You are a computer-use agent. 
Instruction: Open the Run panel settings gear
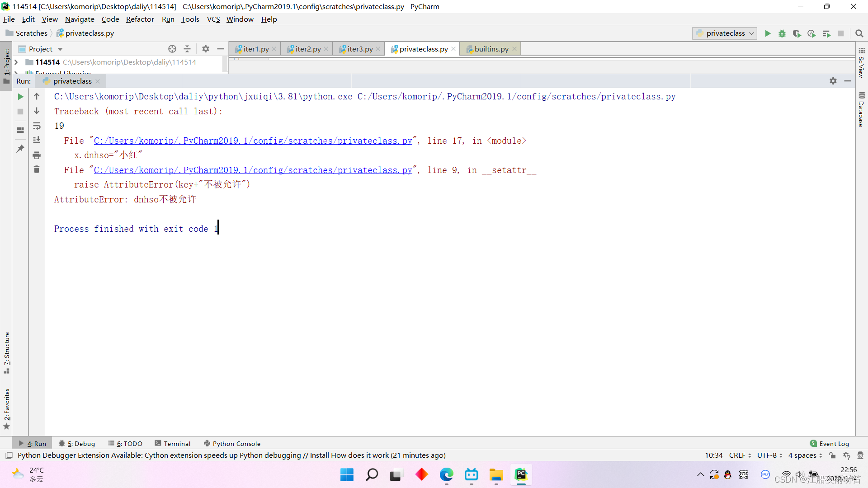click(833, 81)
